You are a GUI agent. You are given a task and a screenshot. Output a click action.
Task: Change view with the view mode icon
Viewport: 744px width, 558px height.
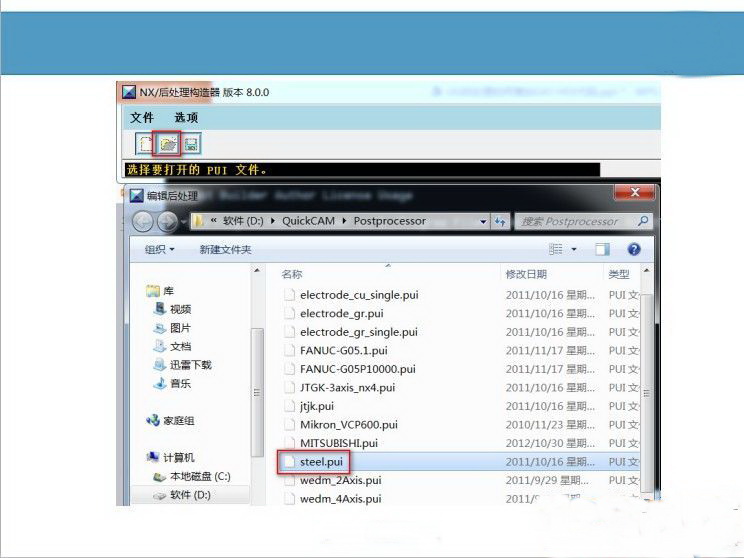tap(556, 249)
